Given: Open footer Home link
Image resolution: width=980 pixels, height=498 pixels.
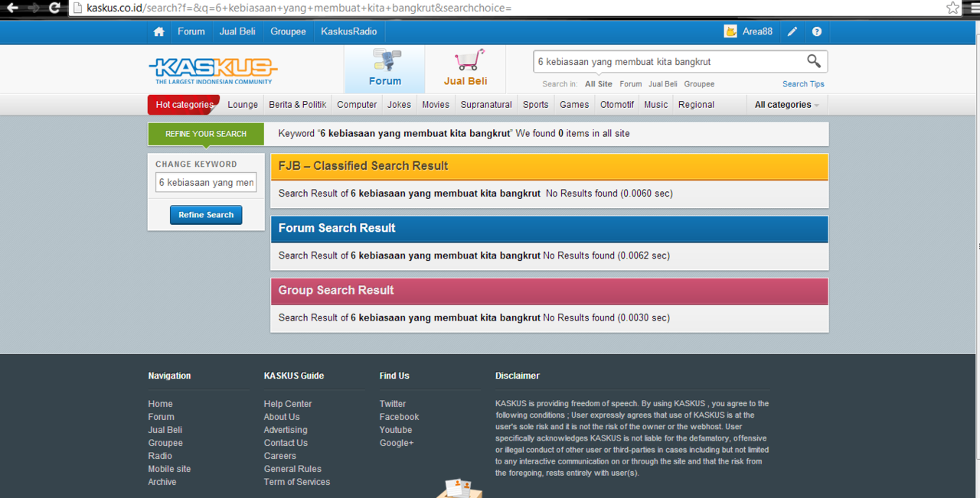Looking at the screenshot, I should click(x=161, y=404).
